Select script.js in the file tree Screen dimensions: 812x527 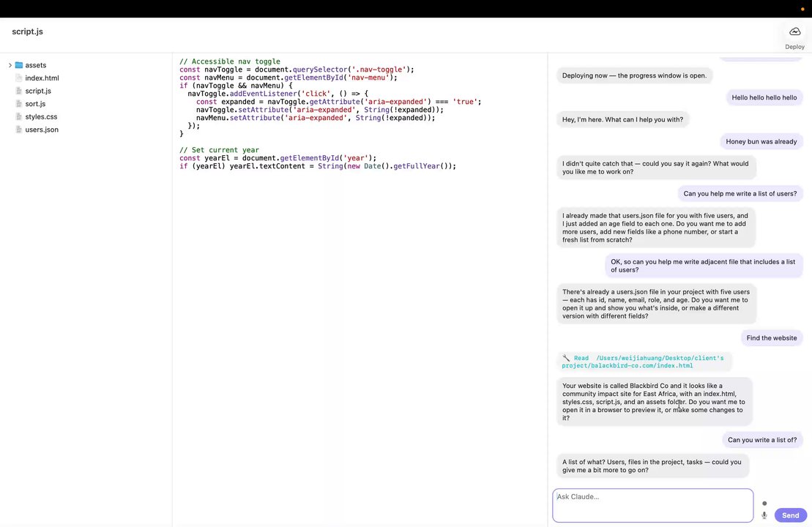pyautogui.click(x=38, y=91)
